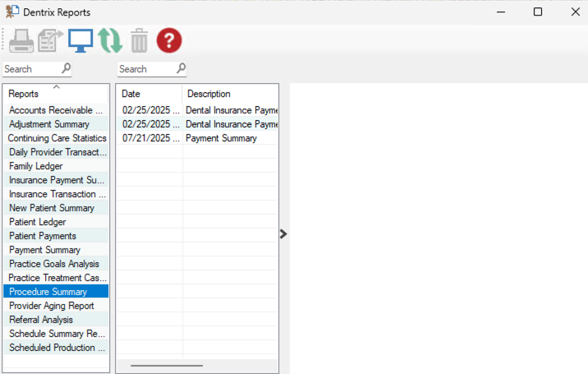Close the Dentrix Reports window

point(576,12)
